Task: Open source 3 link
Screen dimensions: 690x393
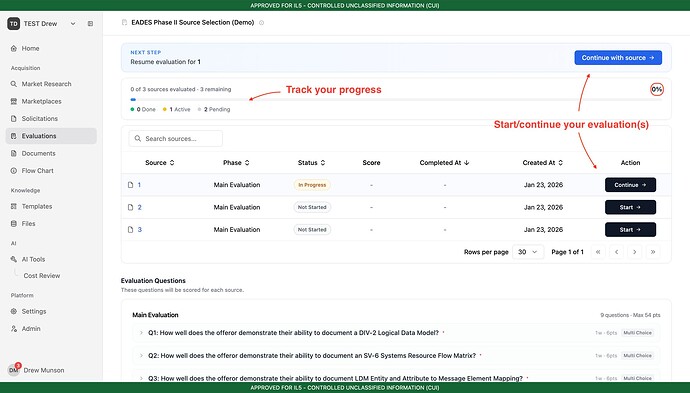Action: pyautogui.click(x=139, y=229)
